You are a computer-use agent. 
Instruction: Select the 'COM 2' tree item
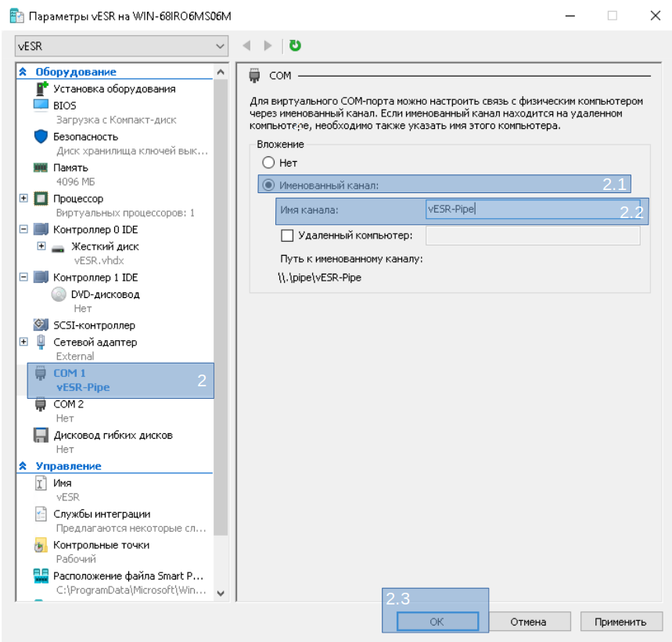pyautogui.click(x=69, y=403)
